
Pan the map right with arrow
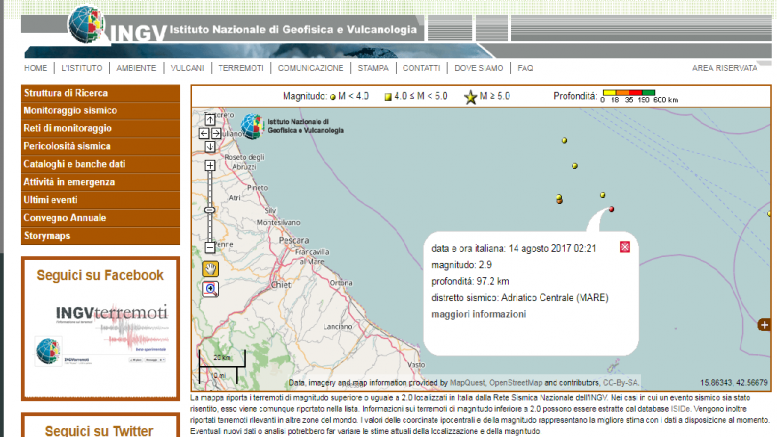pyautogui.click(x=216, y=132)
